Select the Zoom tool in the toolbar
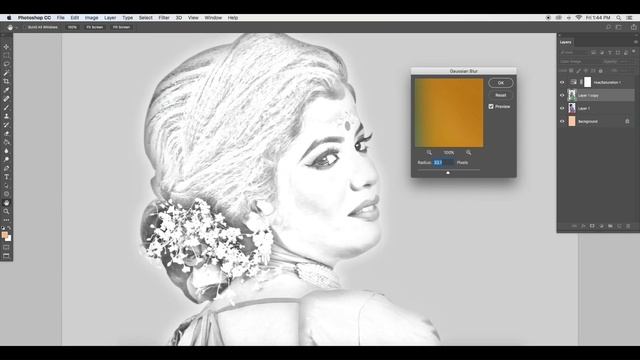This screenshot has height=360, width=640. 6,211
